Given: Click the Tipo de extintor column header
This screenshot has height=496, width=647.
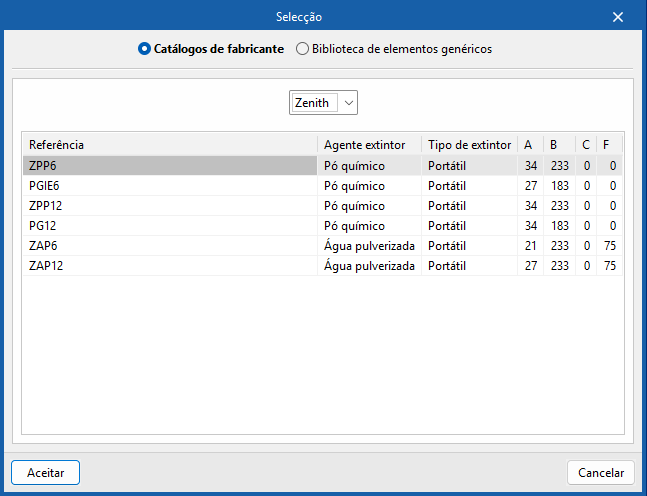Looking at the screenshot, I should tap(469, 144).
